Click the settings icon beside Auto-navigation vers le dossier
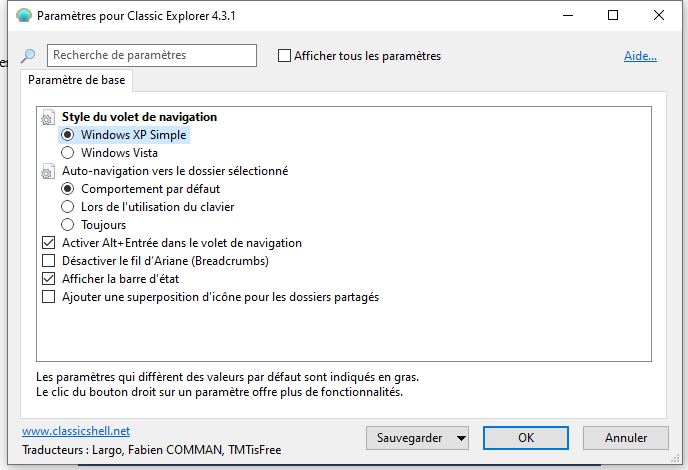 coord(48,171)
